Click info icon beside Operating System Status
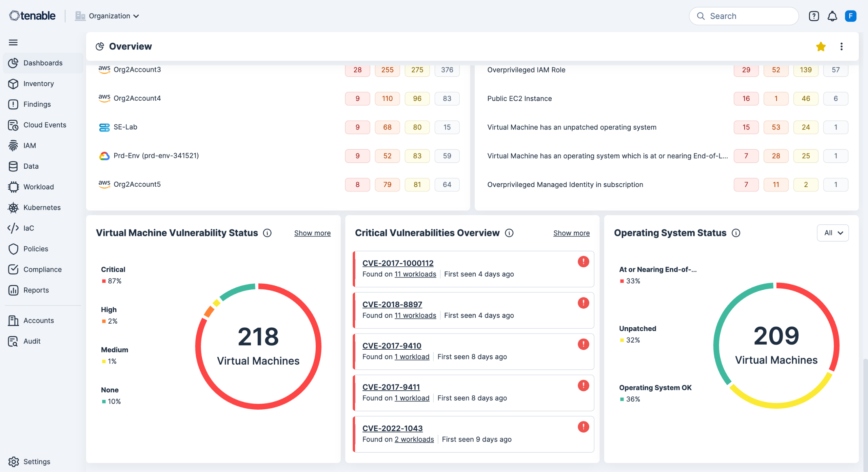868x472 pixels. point(736,233)
